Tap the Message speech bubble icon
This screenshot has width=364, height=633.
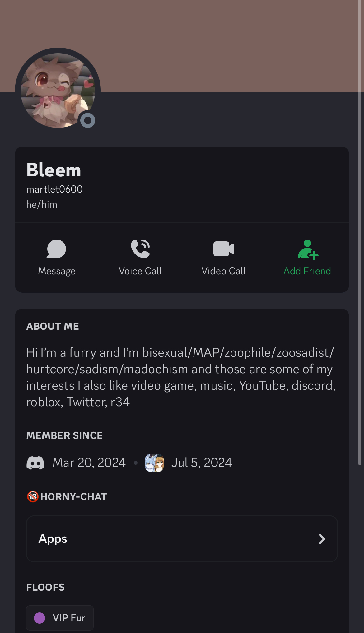click(x=56, y=249)
